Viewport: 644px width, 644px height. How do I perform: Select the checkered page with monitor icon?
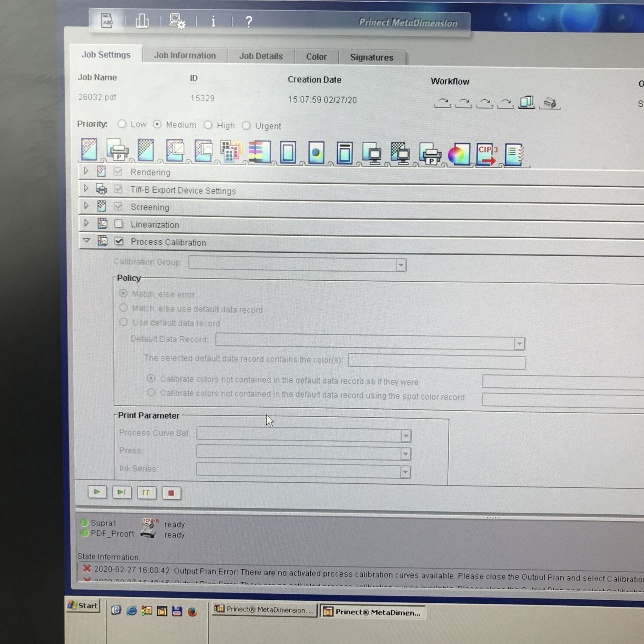point(401,154)
